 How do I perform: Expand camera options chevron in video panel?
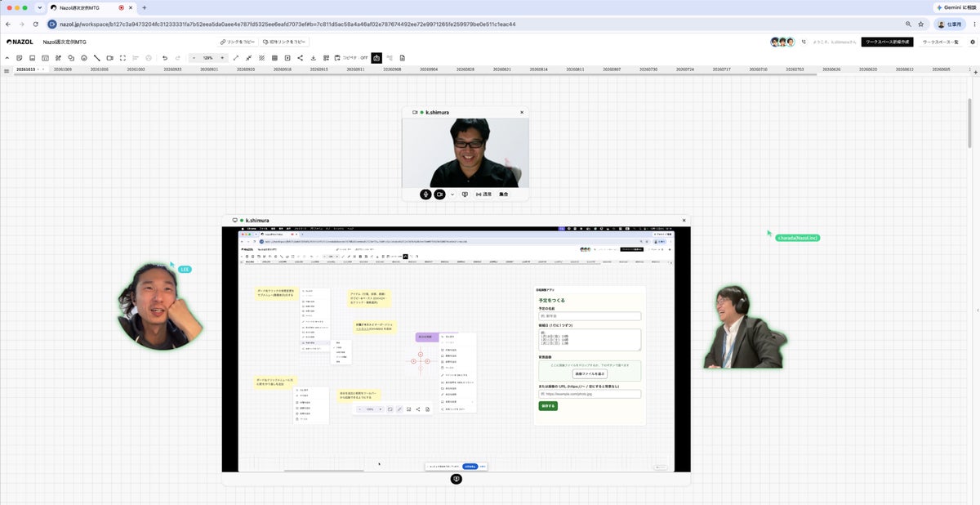coord(452,194)
